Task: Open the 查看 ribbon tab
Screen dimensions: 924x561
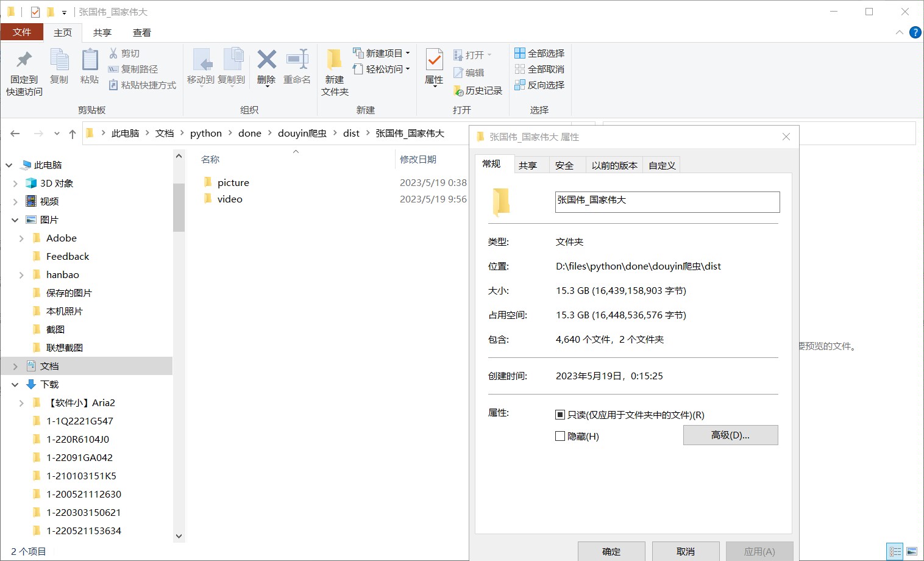Action: click(141, 33)
